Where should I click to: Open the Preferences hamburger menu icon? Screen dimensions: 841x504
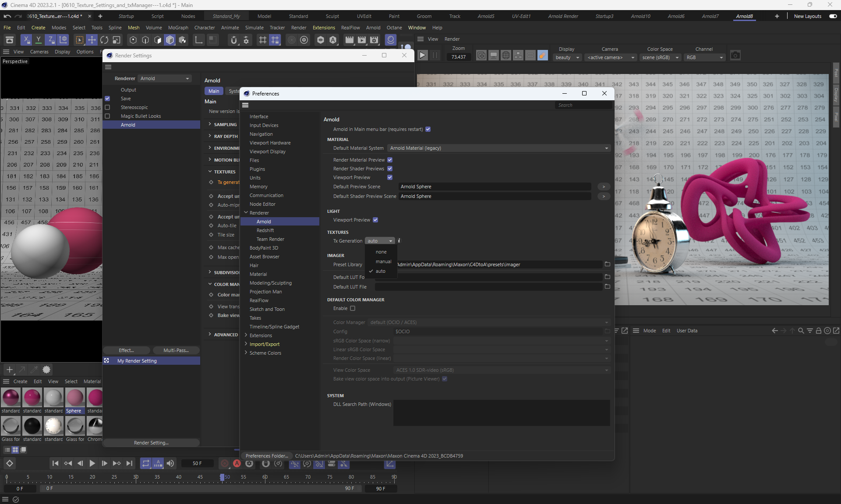point(245,105)
